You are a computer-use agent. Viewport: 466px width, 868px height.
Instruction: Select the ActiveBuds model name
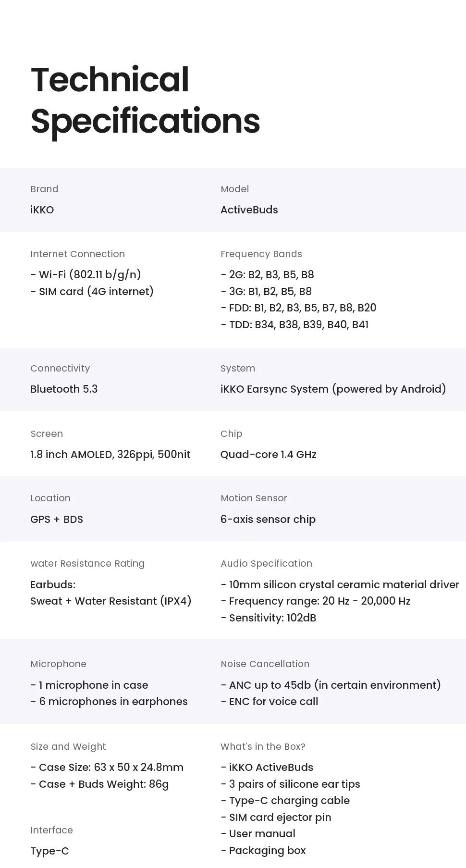[x=249, y=210]
